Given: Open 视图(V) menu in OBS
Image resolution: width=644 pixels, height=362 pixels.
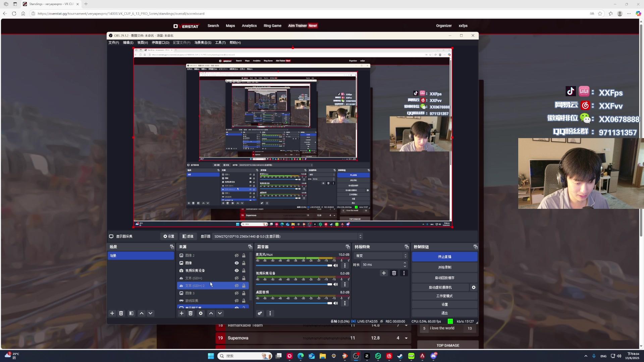Looking at the screenshot, I should click(x=143, y=43).
